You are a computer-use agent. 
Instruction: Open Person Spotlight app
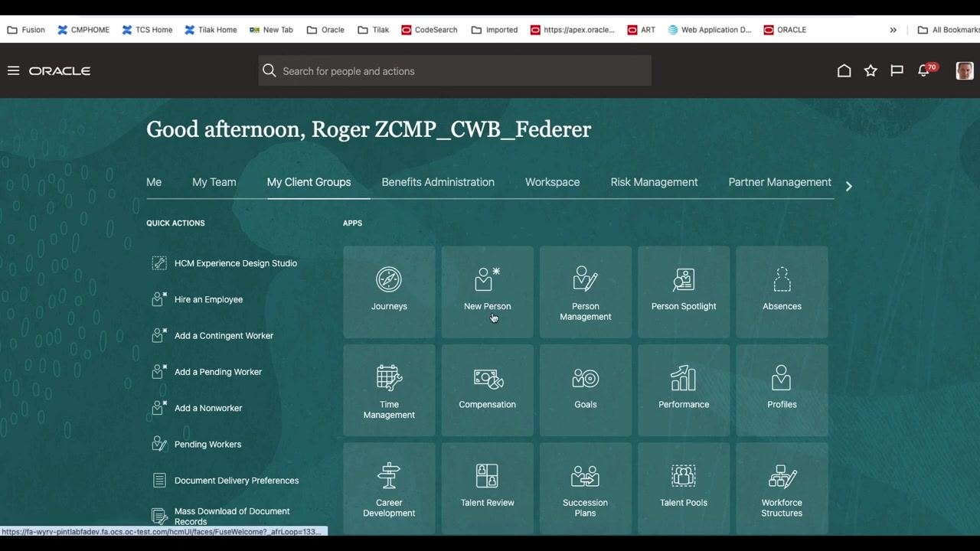(x=684, y=292)
